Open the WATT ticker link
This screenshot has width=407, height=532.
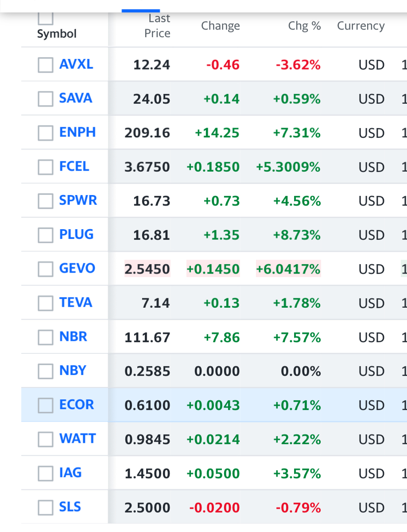pos(78,438)
